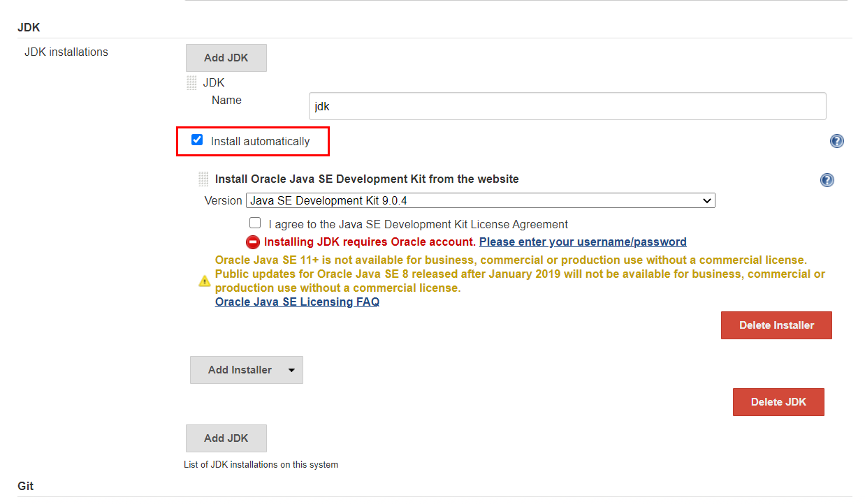865x504 pixels.
Task: Agree to the JDK License Agreement
Action: pos(255,223)
